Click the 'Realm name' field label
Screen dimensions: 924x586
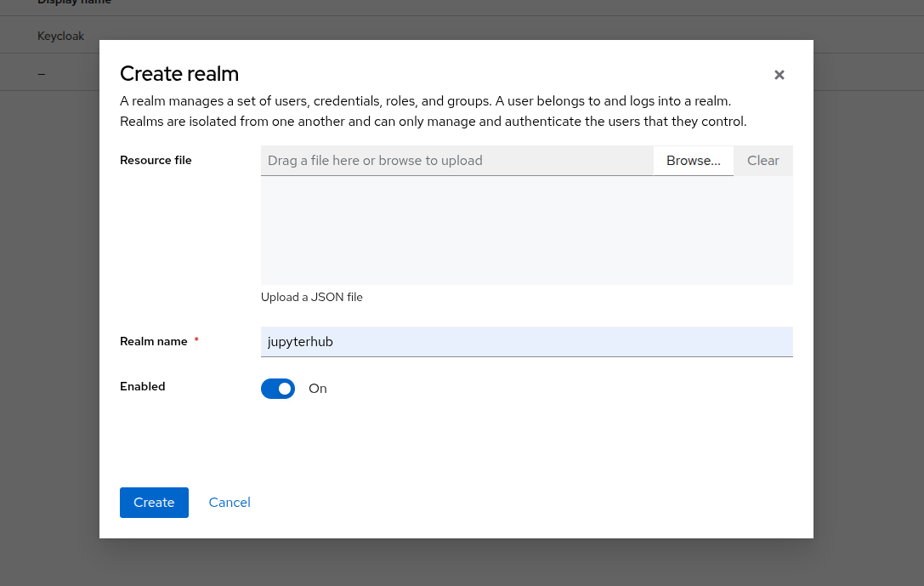point(154,341)
